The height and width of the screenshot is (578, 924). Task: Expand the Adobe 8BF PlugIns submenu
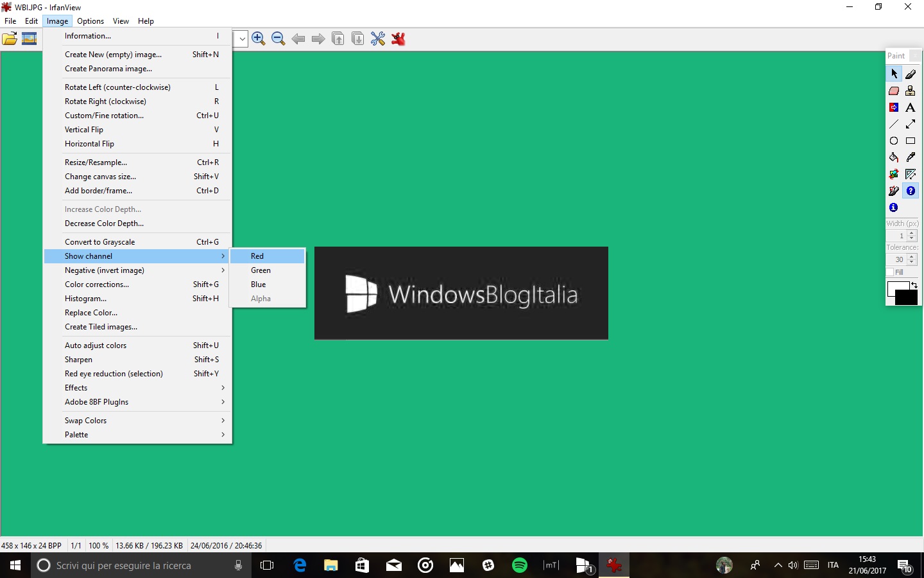(x=223, y=402)
